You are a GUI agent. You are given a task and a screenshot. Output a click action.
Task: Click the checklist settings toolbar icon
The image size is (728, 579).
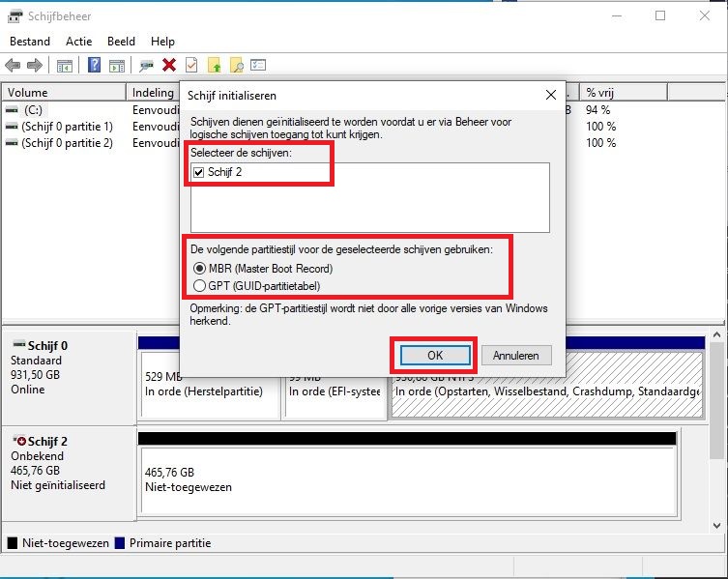(258, 65)
